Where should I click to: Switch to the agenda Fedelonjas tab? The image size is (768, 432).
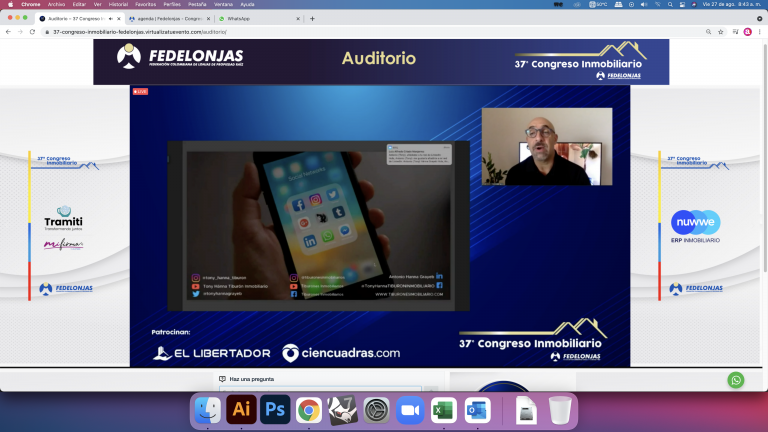click(x=169, y=19)
